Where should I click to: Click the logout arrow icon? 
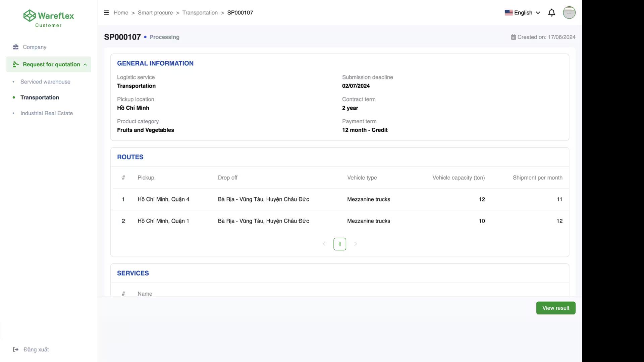[16, 350]
